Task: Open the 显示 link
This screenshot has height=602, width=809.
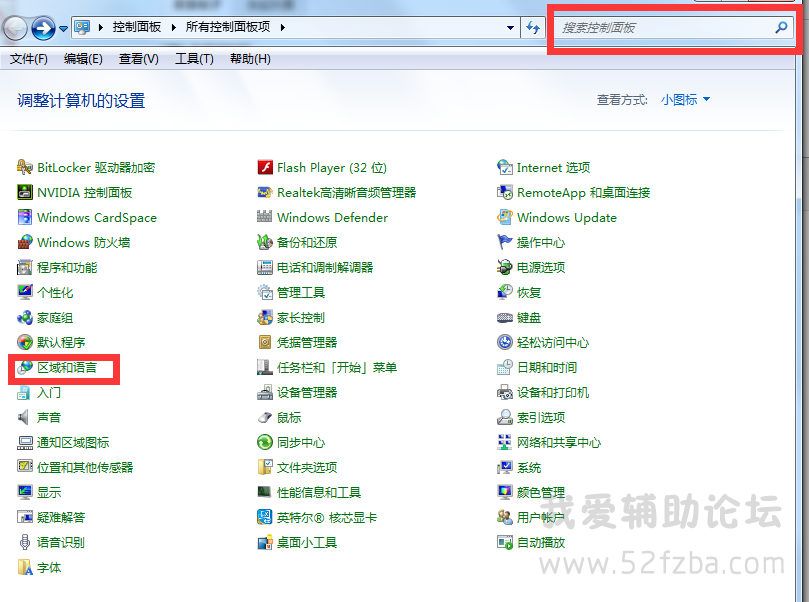Action: point(49,493)
